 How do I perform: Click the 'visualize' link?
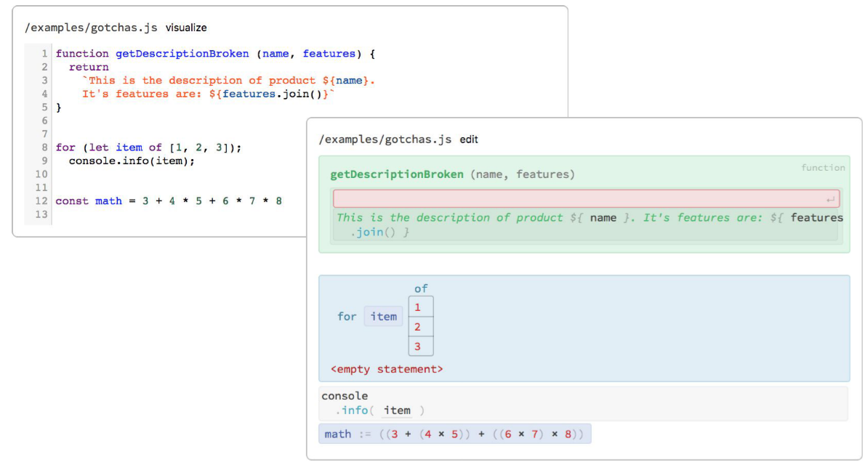(186, 28)
